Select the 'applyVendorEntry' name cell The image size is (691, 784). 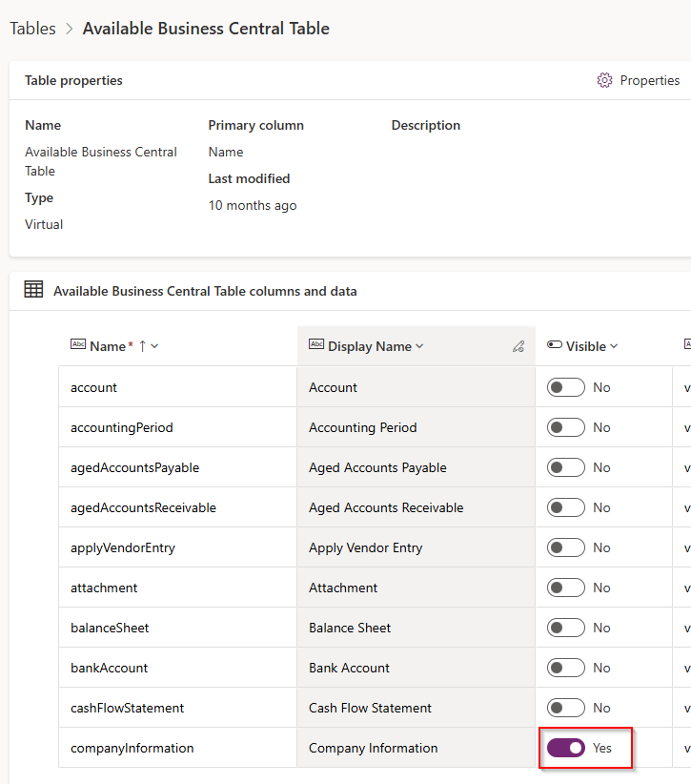178,547
